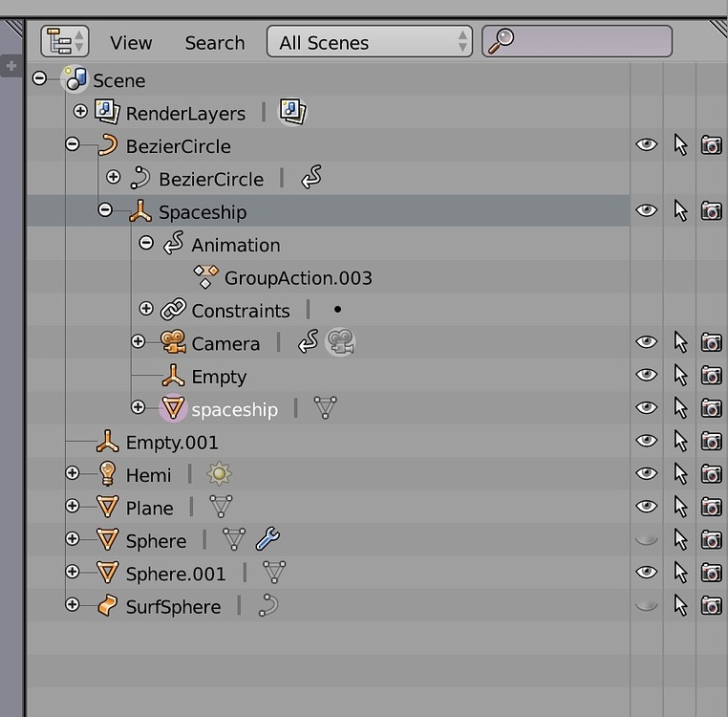This screenshot has width=728, height=717.
Task: Hide the Hemi lamp in viewport
Action: click(646, 473)
